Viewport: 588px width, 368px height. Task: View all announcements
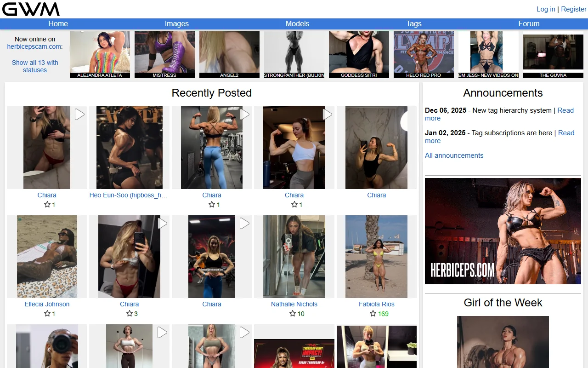(454, 155)
